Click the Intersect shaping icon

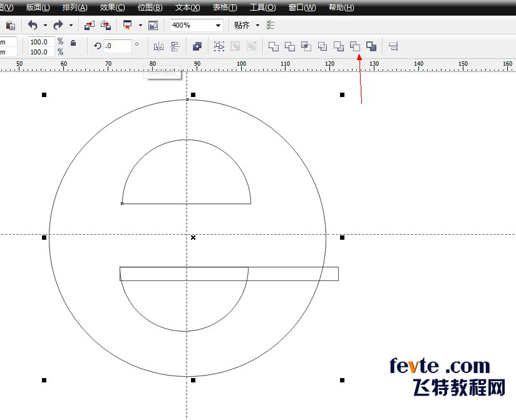[x=306, y=46]
